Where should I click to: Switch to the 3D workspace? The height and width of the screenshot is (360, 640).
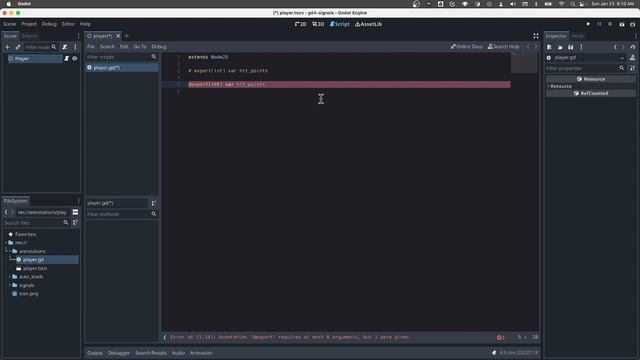coord(318,24)
